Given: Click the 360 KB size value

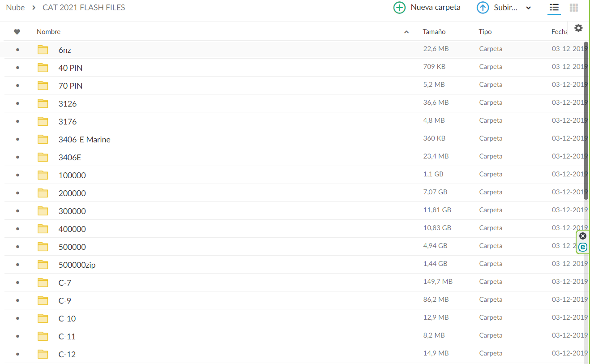Looking at the screenshot, I should click(x=434, y=138).
